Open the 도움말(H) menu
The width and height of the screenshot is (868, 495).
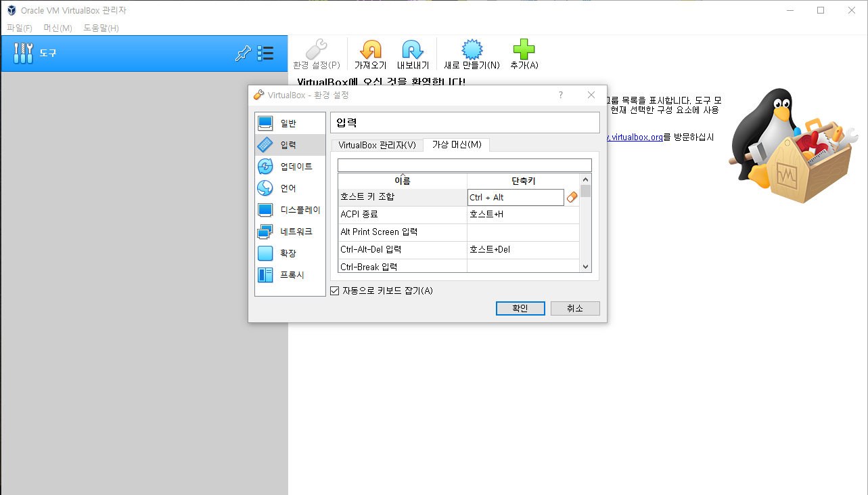[101, 28]
